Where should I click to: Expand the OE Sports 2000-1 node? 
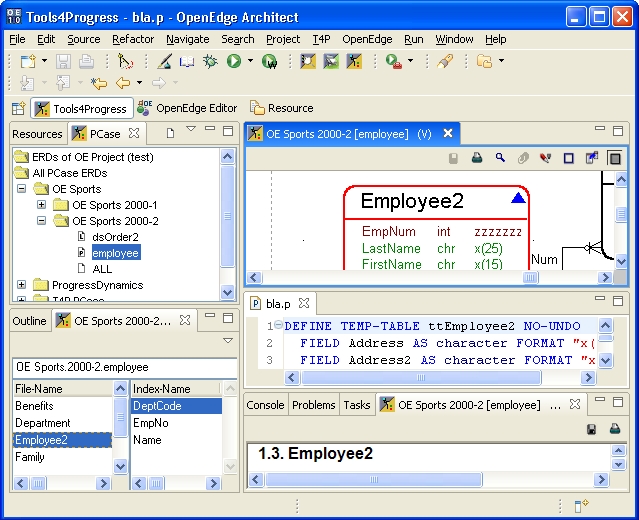[x=42, y=205]
